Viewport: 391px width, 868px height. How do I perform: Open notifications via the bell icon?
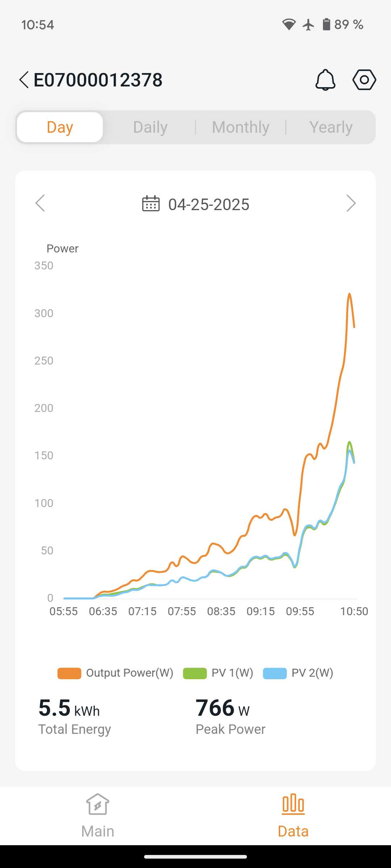(325, 80)
